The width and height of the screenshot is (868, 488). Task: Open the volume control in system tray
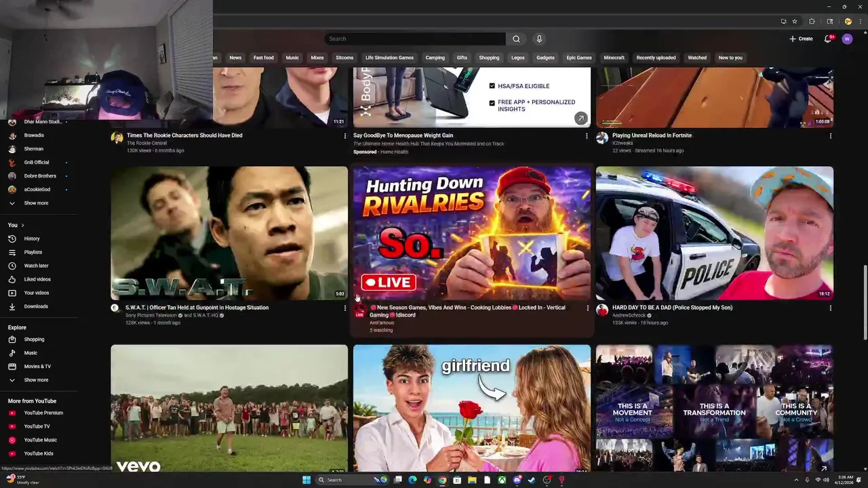827,480
